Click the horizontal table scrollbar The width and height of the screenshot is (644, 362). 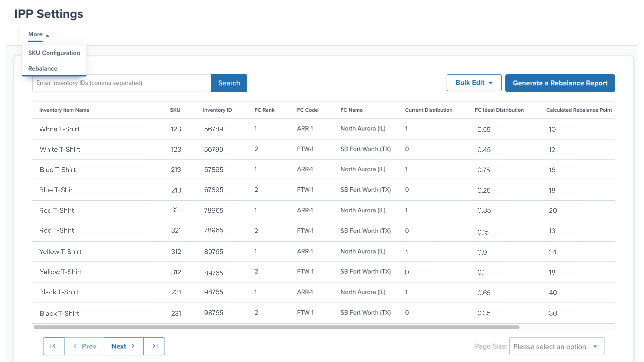276,327
